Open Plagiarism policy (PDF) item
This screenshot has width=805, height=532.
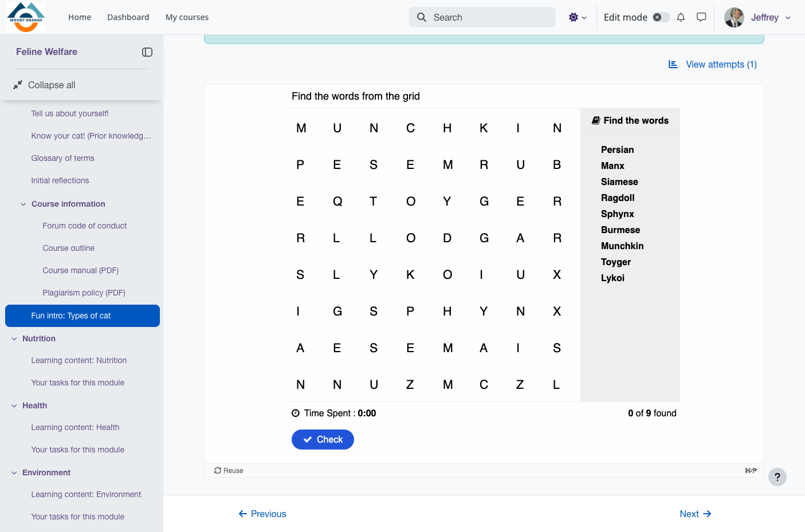pyautogui.click(x=84, y=293)
